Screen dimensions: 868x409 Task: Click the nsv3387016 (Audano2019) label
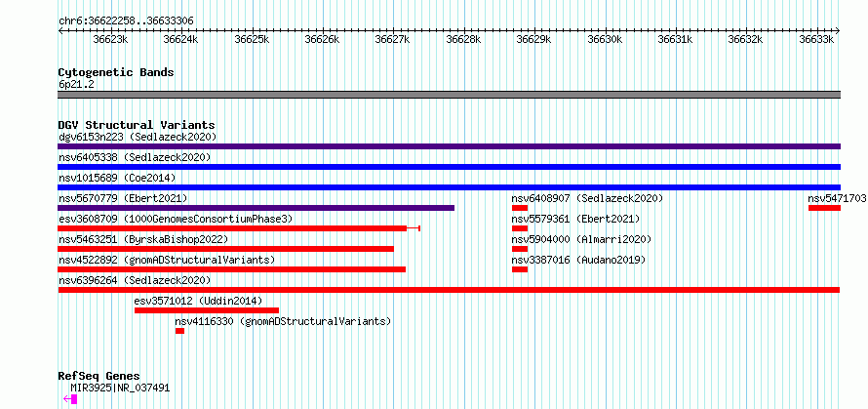pyautogui.click(x=578, y=260)
